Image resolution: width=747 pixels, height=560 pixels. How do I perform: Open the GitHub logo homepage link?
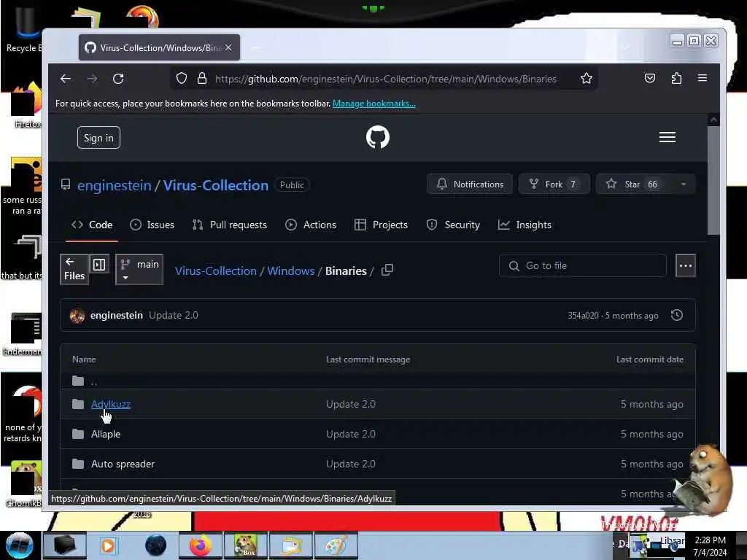pyautogui.click(x=378, y=137)
